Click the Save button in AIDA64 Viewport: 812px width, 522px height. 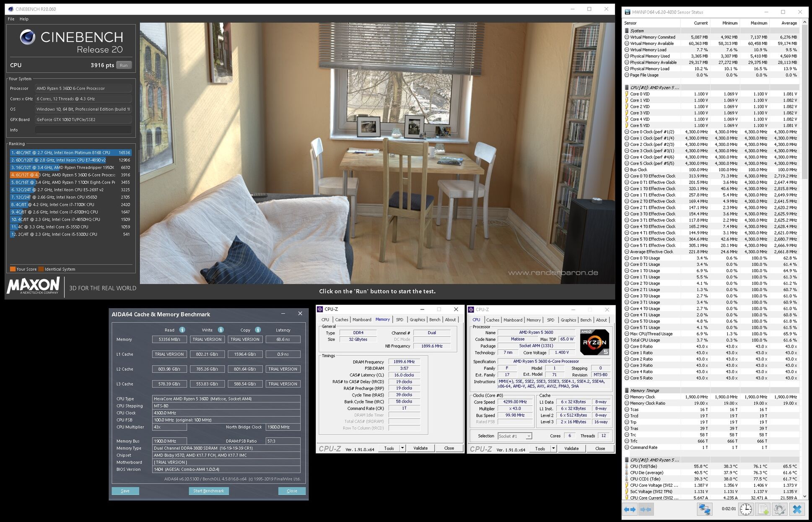(125, 491)
